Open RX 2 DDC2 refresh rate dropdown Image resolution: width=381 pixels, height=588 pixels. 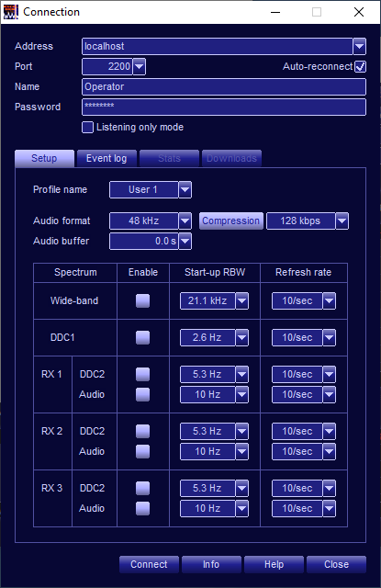330,431
